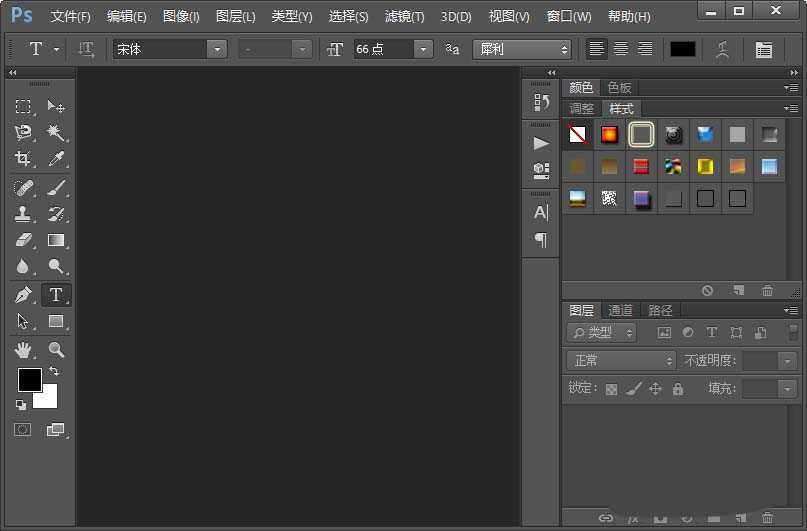Select the Crop tool
Viewport: 807px width, 531px height.
[23, 159]
